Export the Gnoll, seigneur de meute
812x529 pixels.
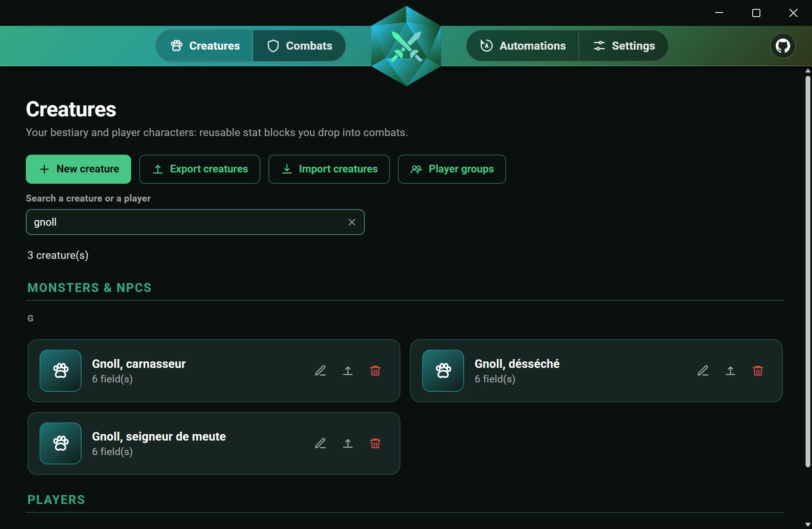tap(348, 443)
